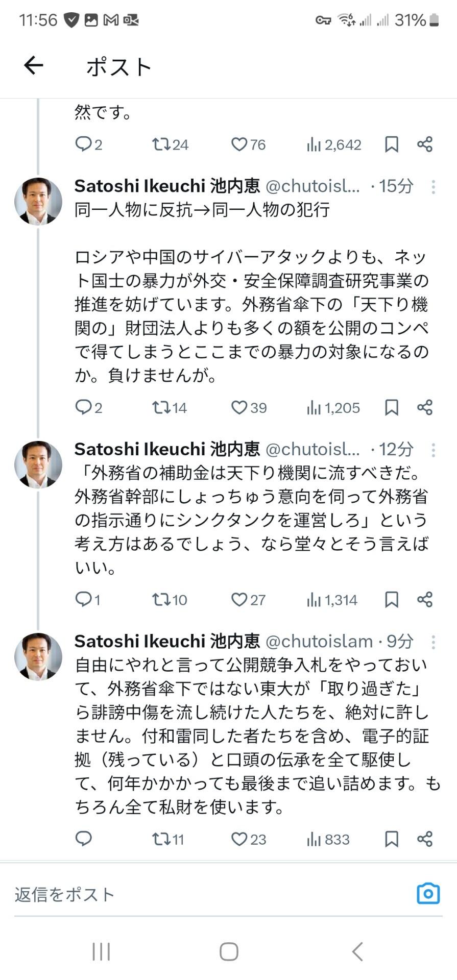Tap the back arrow beside ポスト
457x980 pixels.
[34, 66]
